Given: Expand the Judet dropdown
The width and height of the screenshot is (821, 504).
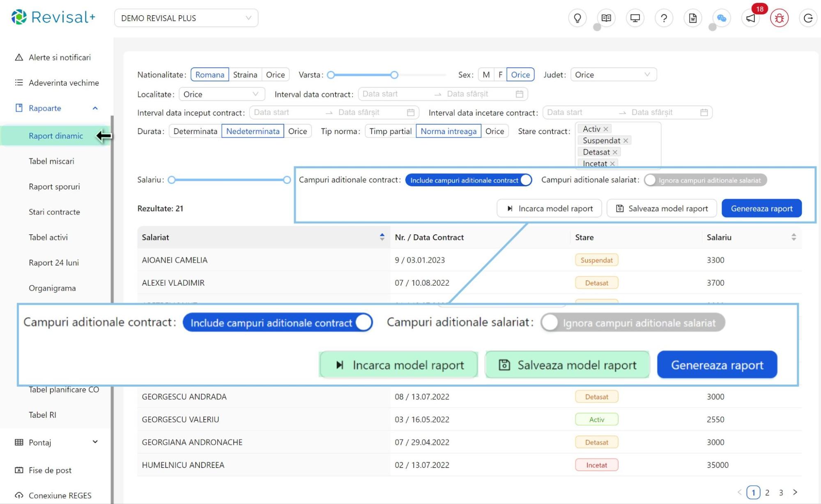Looking at the screenshot, I should [613, 75].
